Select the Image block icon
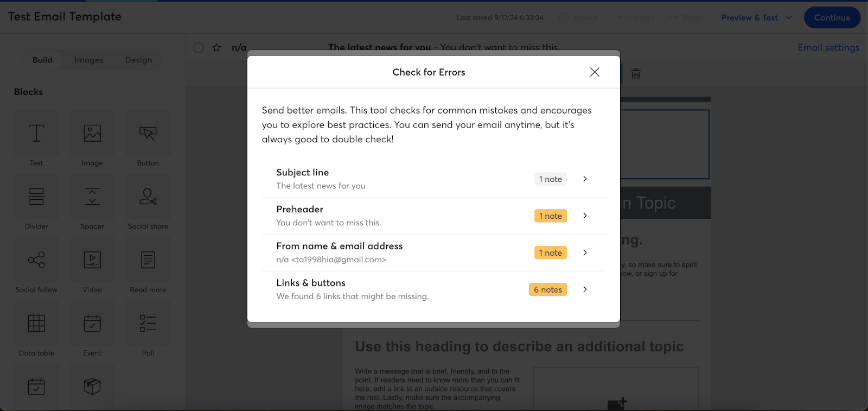 click(92, 132)
